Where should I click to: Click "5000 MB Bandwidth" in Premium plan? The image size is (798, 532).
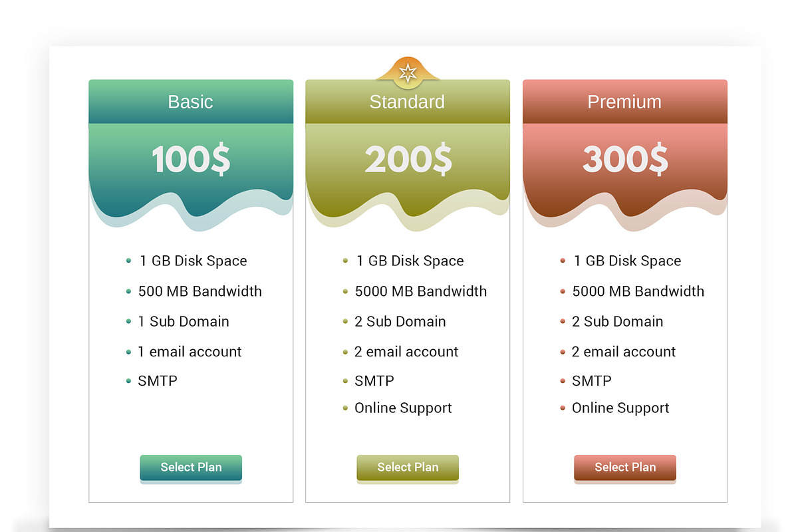638,291
